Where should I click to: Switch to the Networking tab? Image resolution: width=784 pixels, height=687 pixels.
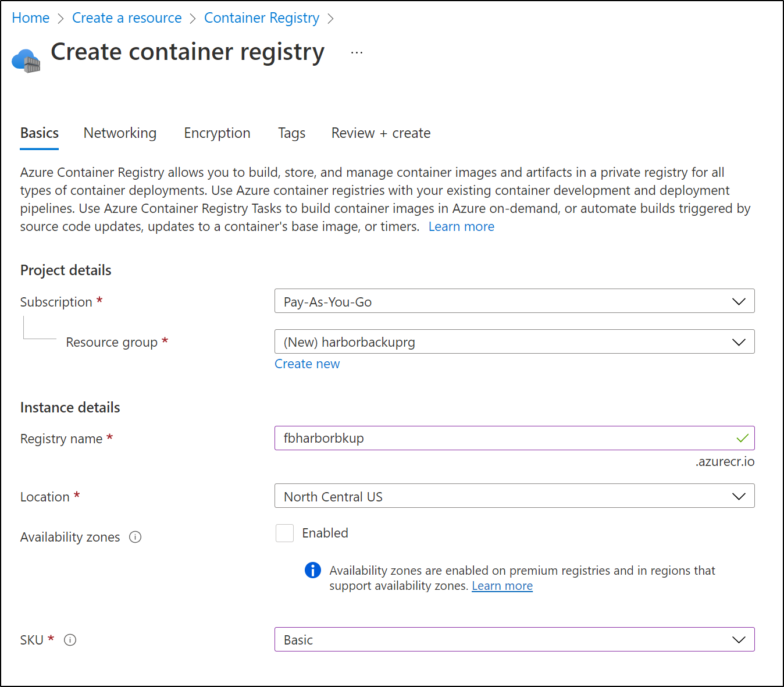tap(120, 133)
